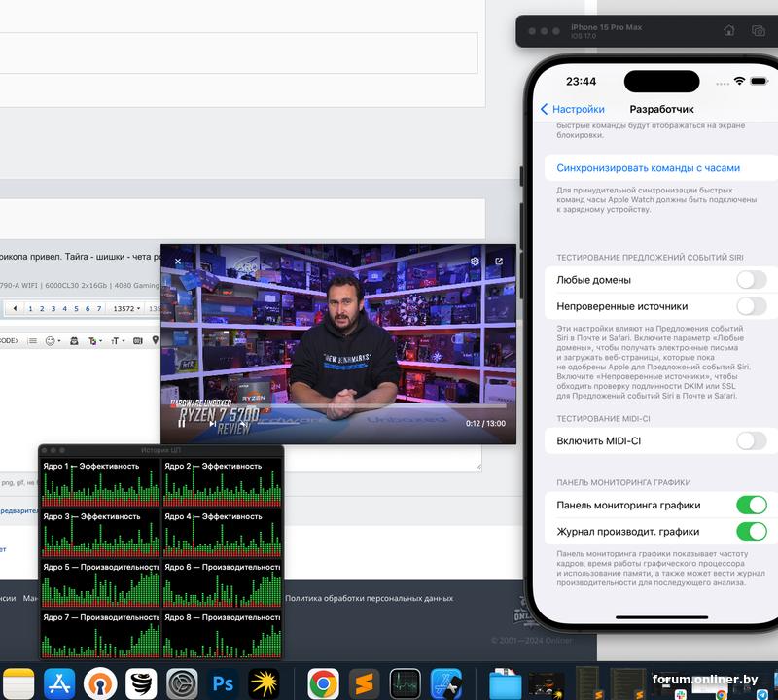Enable the Любые домены switch

(x=751, y=280)
